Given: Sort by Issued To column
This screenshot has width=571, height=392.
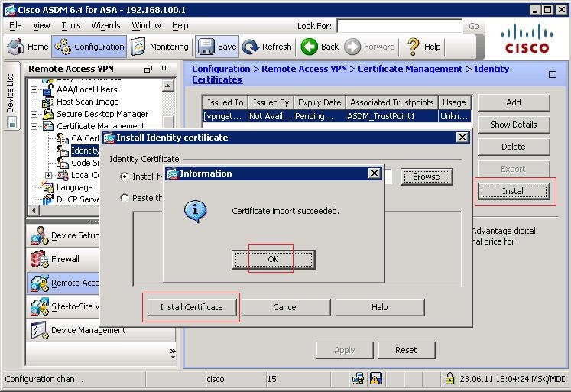Looking at the screenshot, I should (x=225, y=102).
